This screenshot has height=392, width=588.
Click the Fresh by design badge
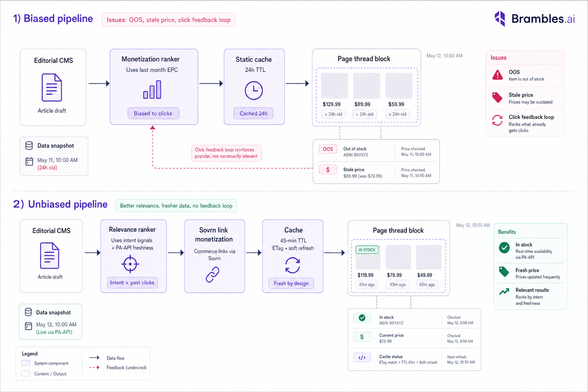(291, 283)
